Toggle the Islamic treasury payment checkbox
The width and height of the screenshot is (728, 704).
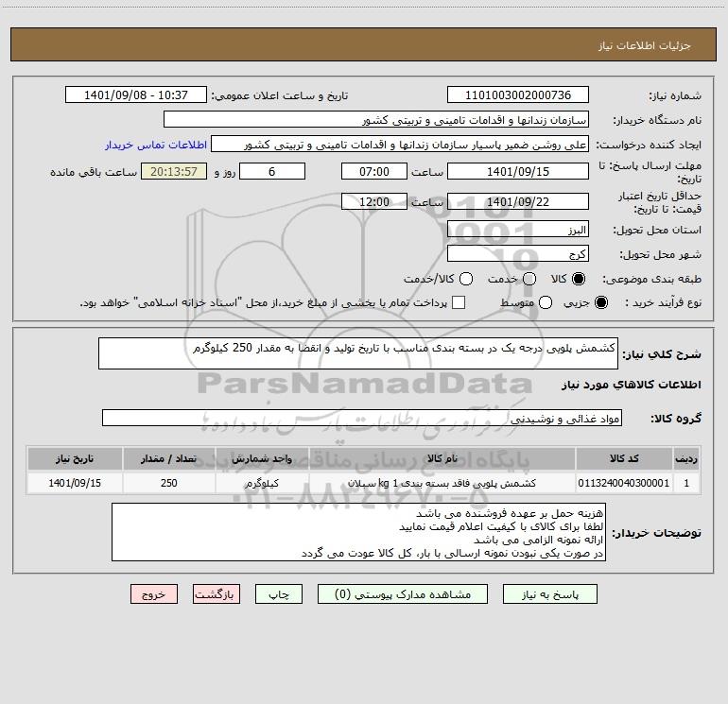click(459, 302)
